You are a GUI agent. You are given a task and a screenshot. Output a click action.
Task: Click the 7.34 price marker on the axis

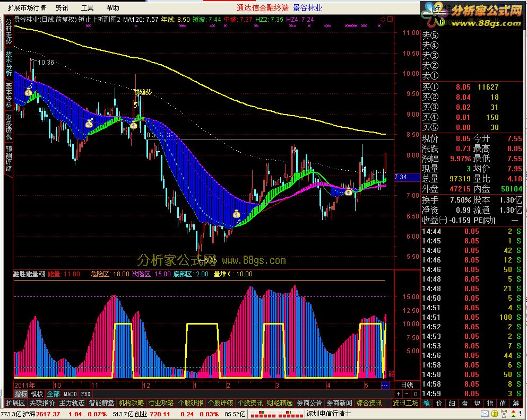coord(407,177)
